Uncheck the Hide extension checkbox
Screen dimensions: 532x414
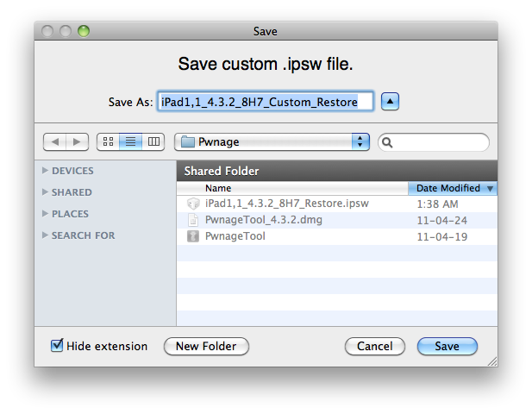coord(58,346)
